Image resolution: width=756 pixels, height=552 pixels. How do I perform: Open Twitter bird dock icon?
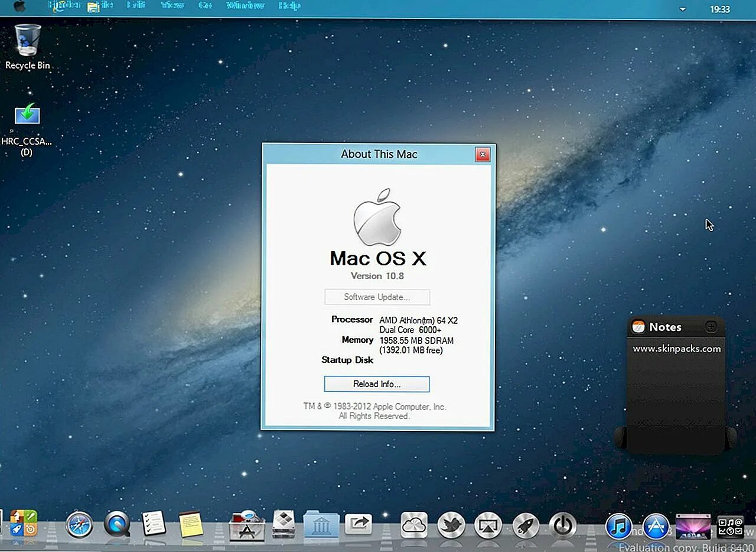pos(451,525)
